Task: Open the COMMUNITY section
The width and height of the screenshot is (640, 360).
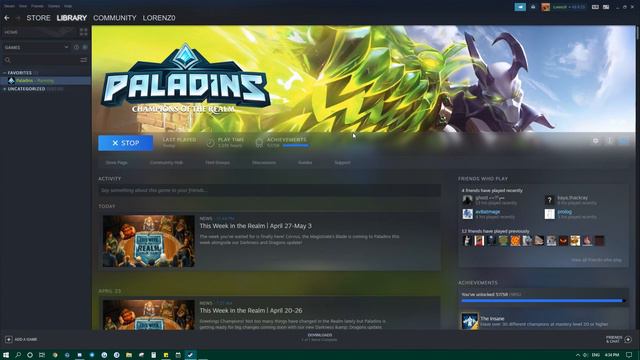Action: tap(115, 18)
